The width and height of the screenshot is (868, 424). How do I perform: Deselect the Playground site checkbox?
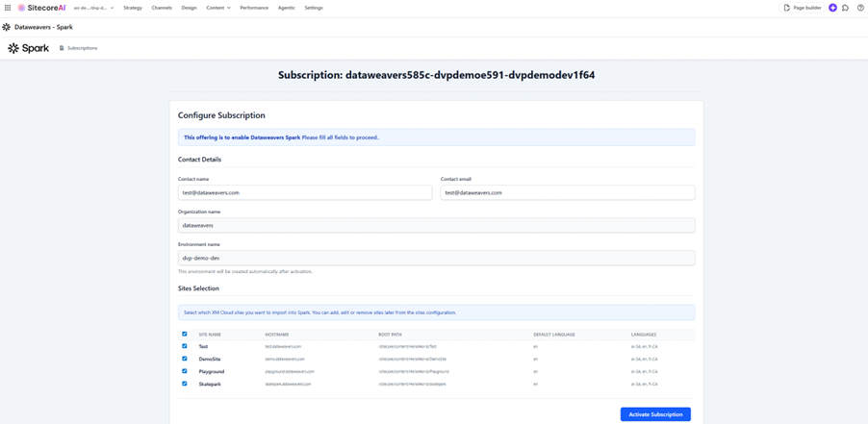[185, 371]
